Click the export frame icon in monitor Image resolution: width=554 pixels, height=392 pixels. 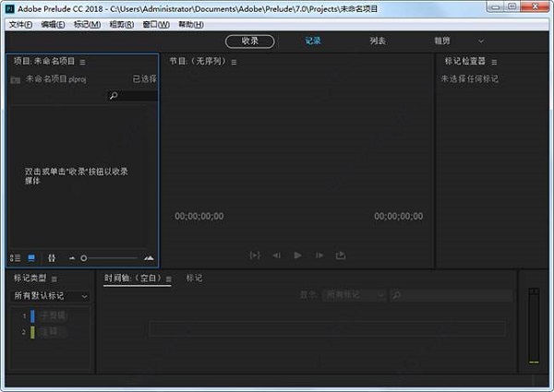point(341,255)
